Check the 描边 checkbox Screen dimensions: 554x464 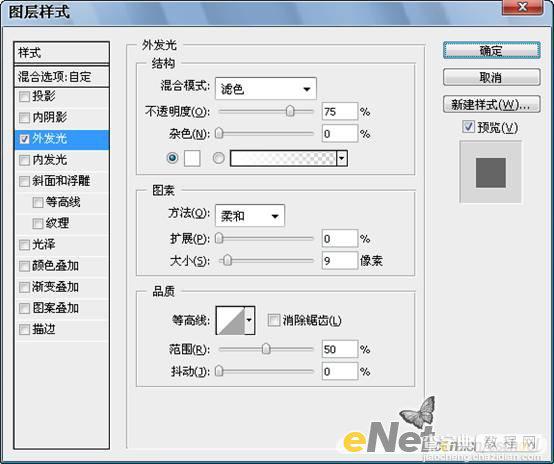(24, 330)
